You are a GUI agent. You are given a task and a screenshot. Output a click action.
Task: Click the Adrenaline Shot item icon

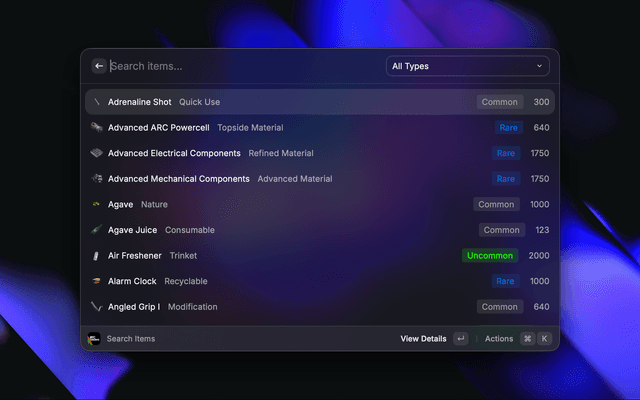pos(97,102)
